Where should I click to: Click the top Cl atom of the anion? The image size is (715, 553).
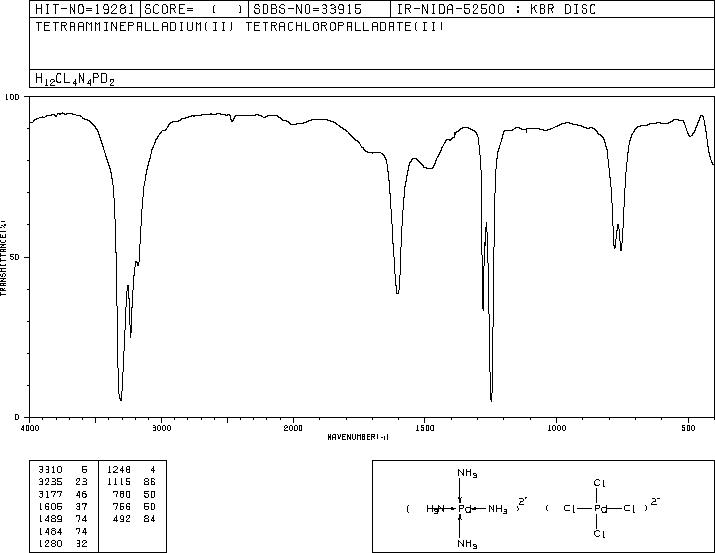[600, 483]
